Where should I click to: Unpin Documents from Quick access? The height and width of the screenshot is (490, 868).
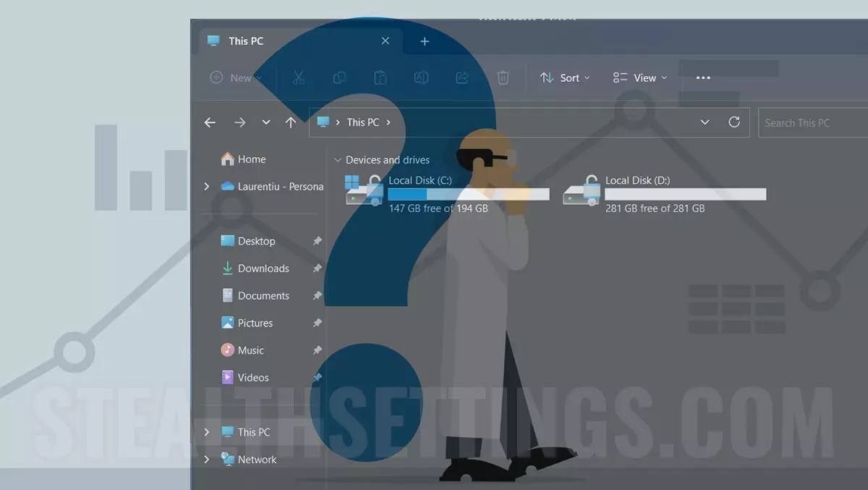click(317, 295)
